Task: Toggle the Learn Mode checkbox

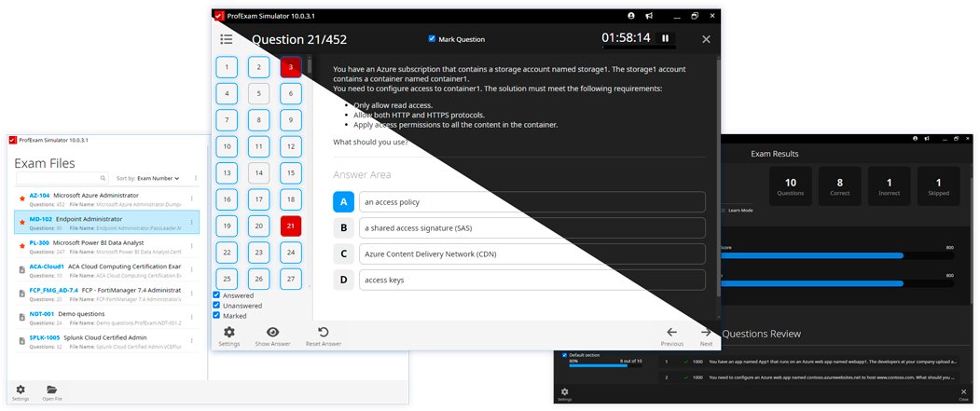Action: tap(724, 211)
